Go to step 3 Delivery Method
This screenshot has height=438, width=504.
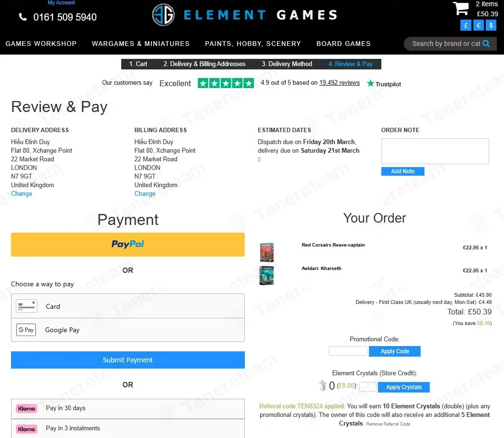pyautogui.click(x=286, y=64)
